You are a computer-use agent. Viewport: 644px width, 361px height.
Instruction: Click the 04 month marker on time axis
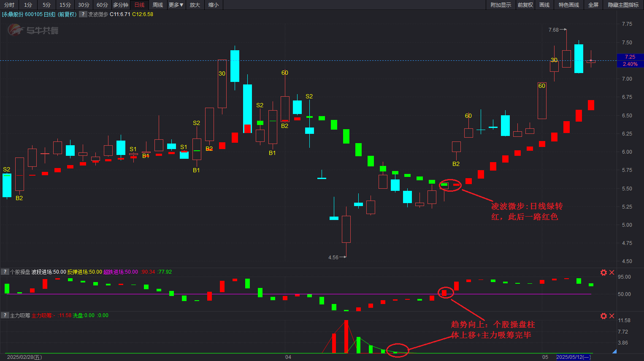[x=288, y=357]
